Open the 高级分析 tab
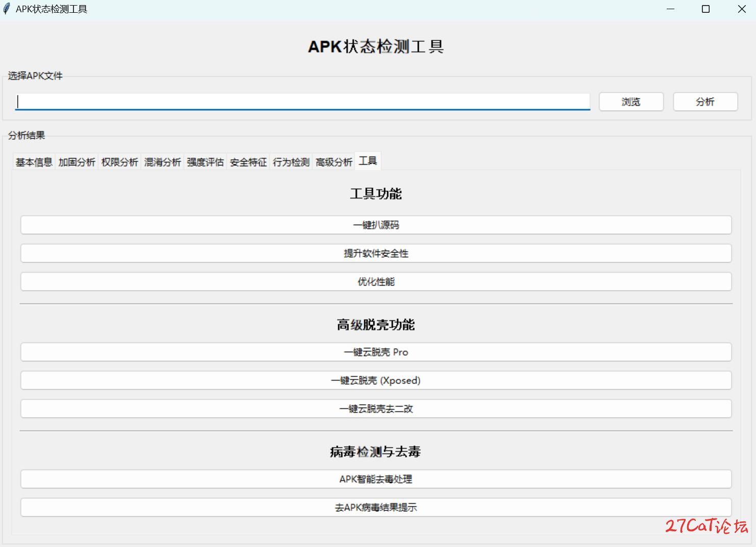This screenshot has height=547, width=756. coord(334,162)
